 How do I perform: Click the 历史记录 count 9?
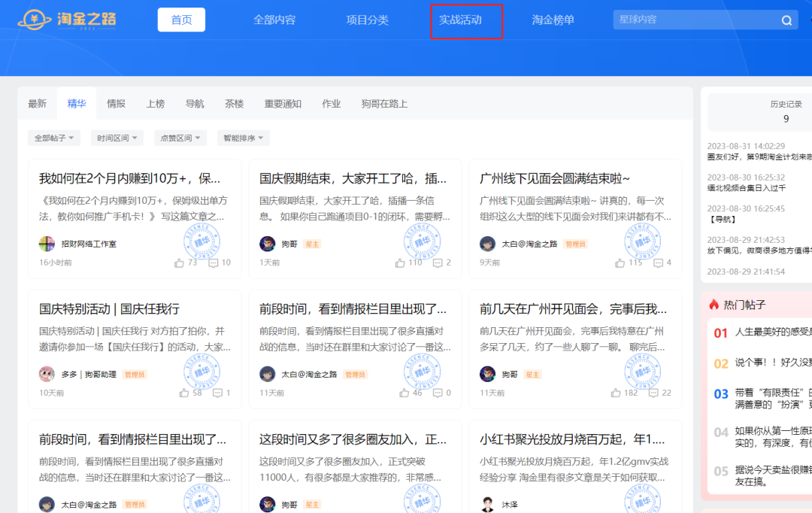[x=786, y=119]
